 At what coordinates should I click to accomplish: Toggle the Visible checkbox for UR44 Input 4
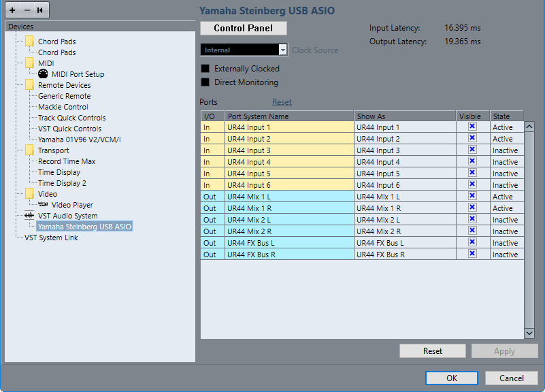tap(472, 161)
